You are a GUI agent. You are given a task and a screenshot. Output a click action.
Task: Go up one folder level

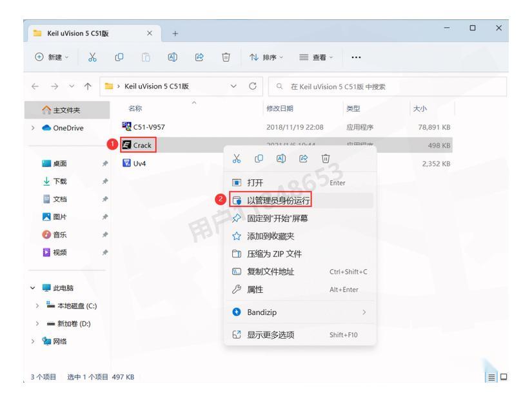pyautogui.click(x=88, y=86)
